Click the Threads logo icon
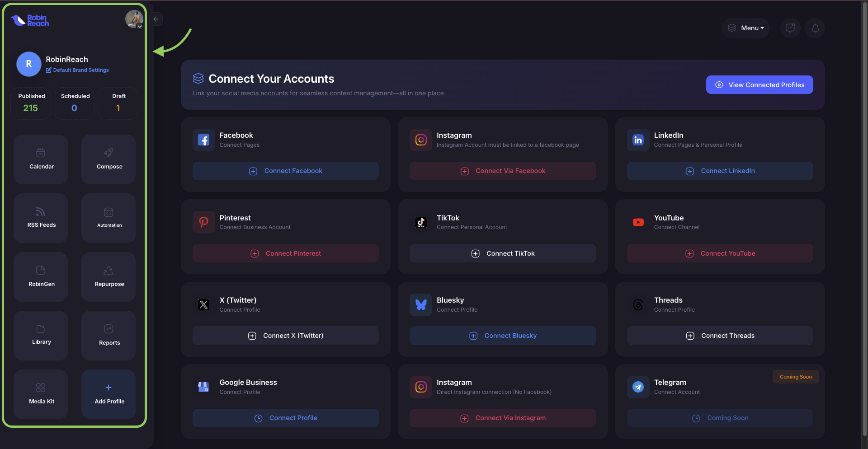The height and width of the screenshot is (449, 868). click(x=638, y=304)
